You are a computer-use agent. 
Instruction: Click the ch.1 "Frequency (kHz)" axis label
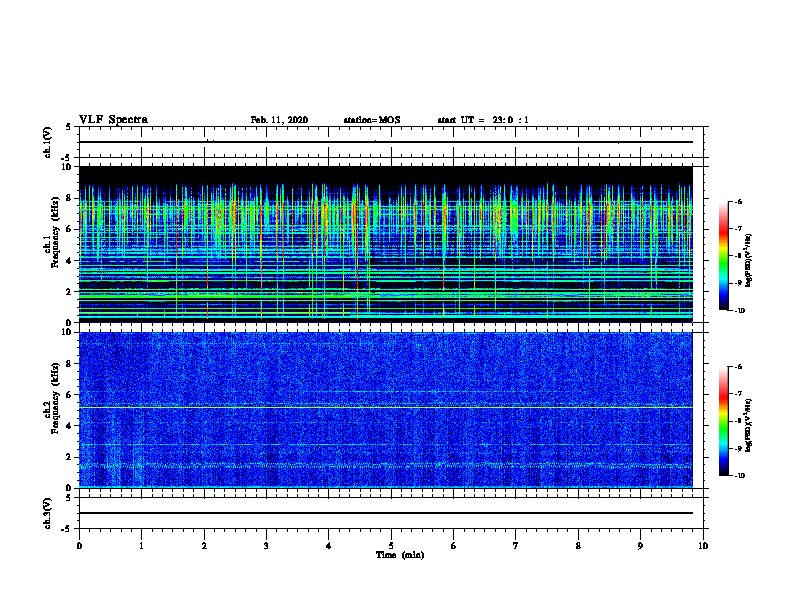(55, 232)
